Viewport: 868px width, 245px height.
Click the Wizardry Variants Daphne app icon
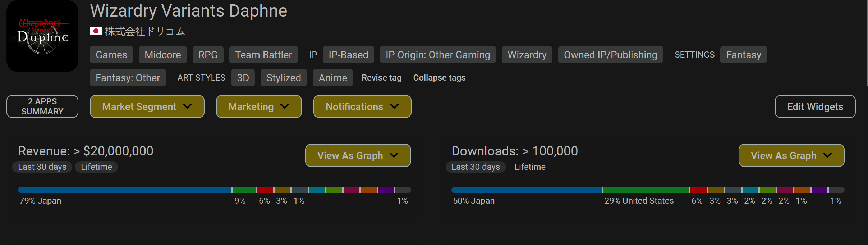tap(42, 36)
